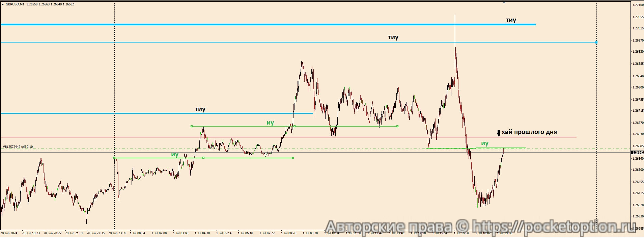Click the left anchor handle of the lowest green line
The image size is (644, 238).
[x=114, y=158]
